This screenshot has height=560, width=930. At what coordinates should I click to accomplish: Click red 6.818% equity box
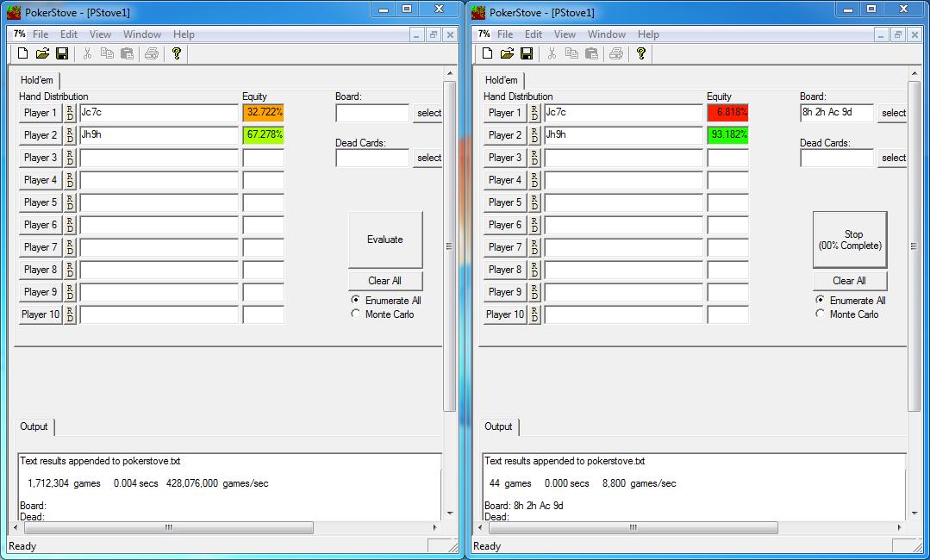click(x=727, y=113)
